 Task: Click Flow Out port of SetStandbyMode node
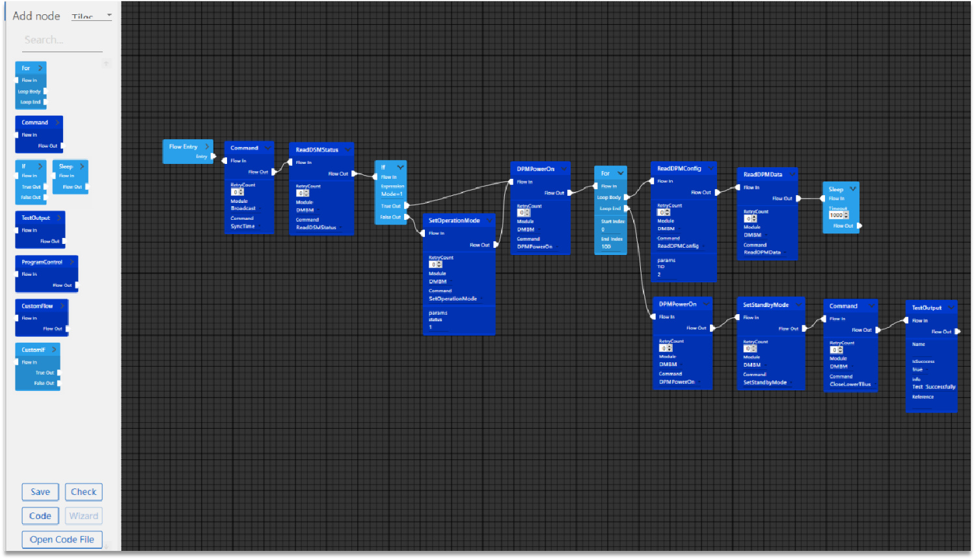pos(804,328)
